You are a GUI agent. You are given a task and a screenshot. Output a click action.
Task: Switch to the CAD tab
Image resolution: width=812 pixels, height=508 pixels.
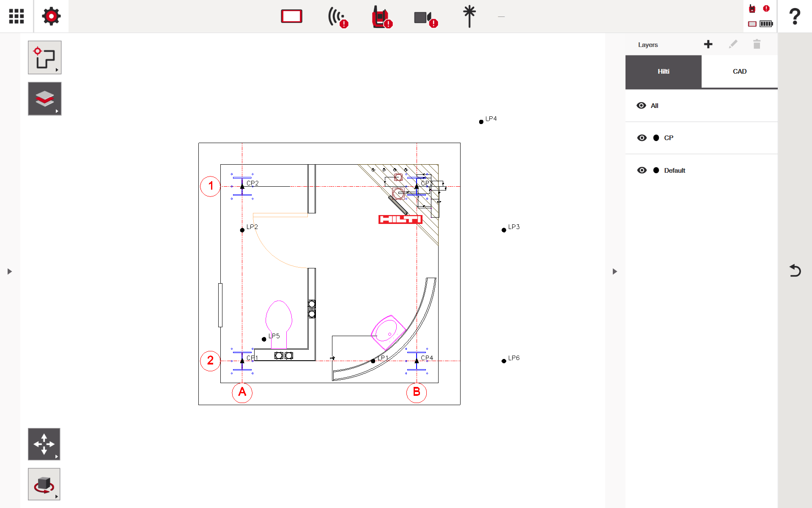pos(739,72)
